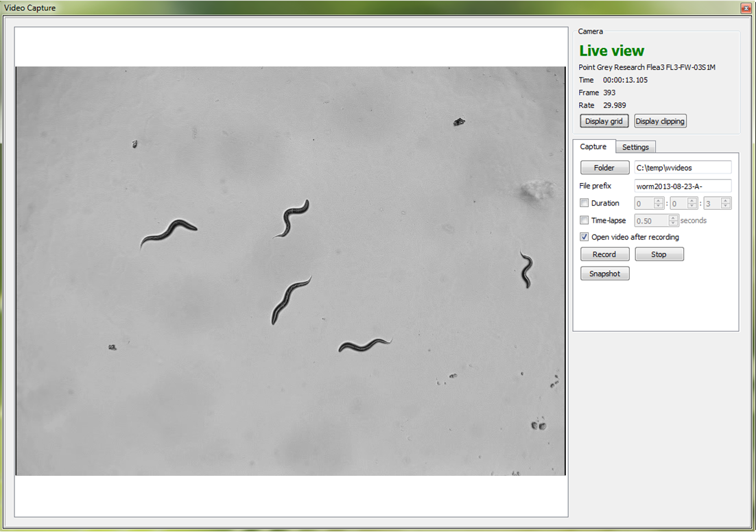Viewport: 756px width, 532px height.
Task: Click the camera name "Point Grey Research Flea3 FL3-FW-03S1M"
Action: coord(647,67)
